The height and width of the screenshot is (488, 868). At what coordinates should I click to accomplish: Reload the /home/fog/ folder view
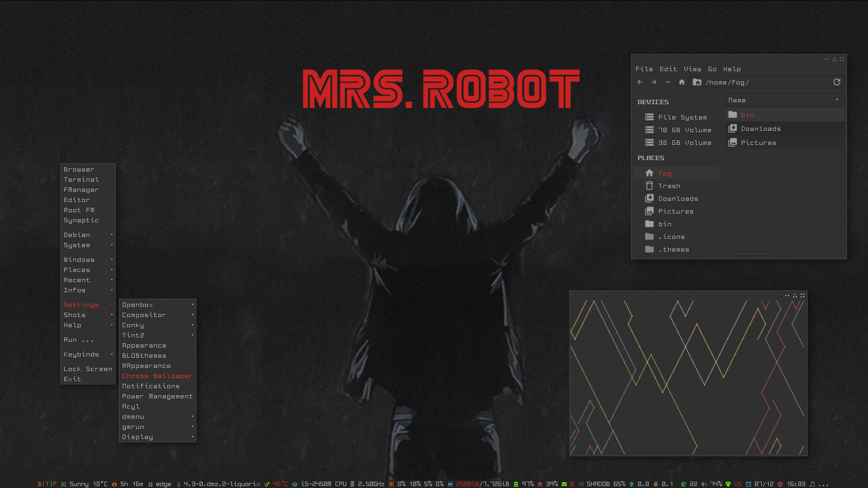837,82
